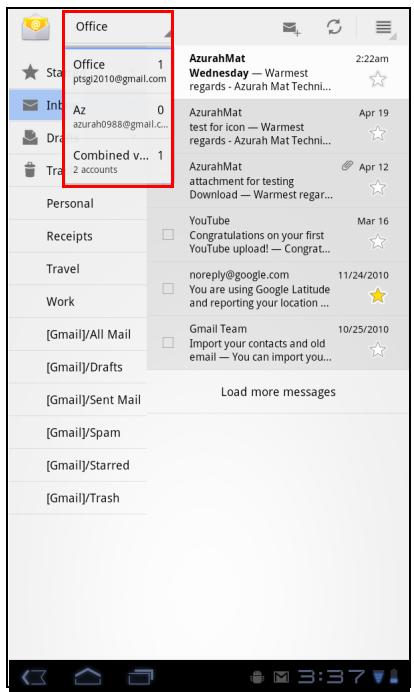The image size is (414, 692).
Task: Open the Work folder
Action: click(78, 301)
